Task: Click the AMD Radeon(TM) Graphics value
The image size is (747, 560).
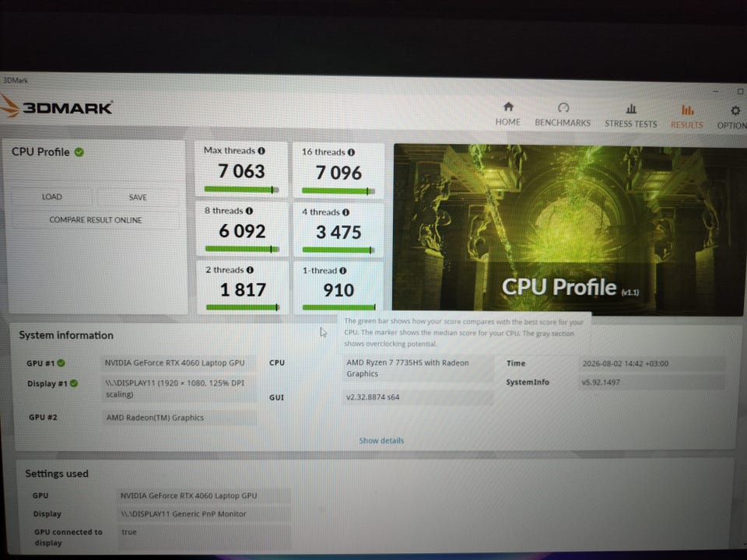Action: pos(179,418)
